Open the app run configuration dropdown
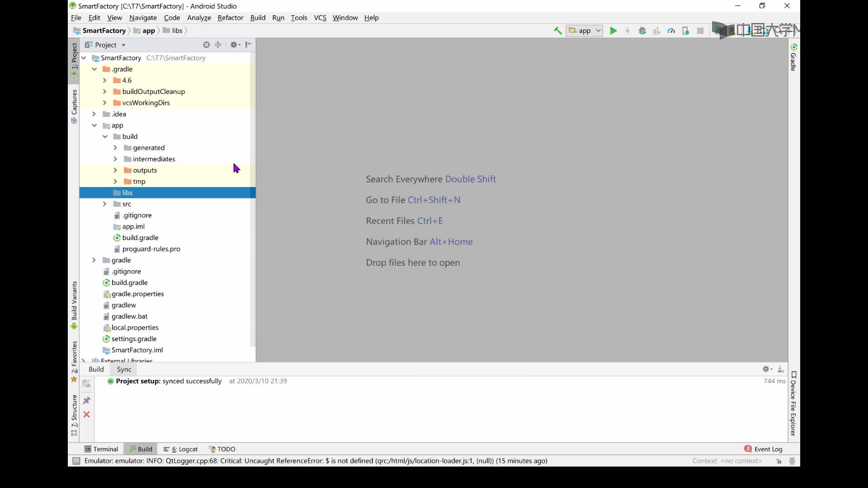 [584, 31]
